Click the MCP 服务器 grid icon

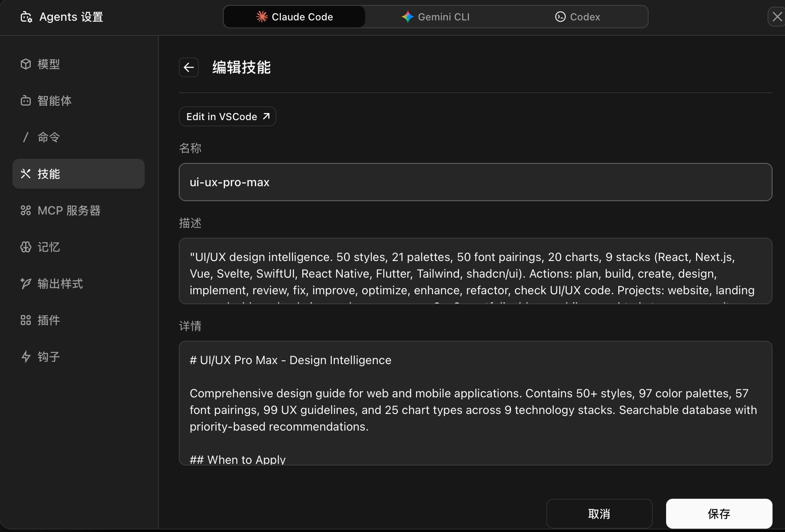point(26,210)
